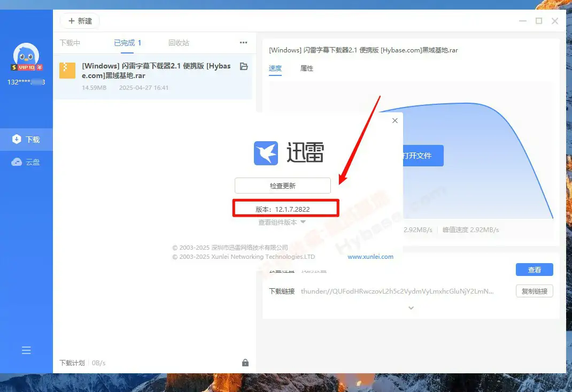
Task: Minimize the 迅雷 window
Action: [x=523, y=21]
